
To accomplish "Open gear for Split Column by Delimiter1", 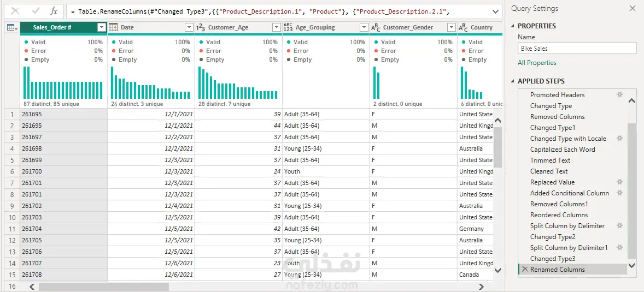I will [620, 247].
